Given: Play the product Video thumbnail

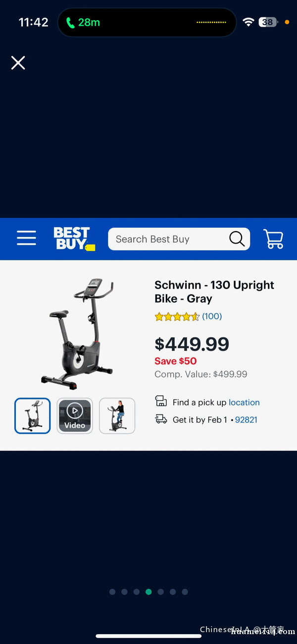Looking at the screenshot, I should 75,416.
